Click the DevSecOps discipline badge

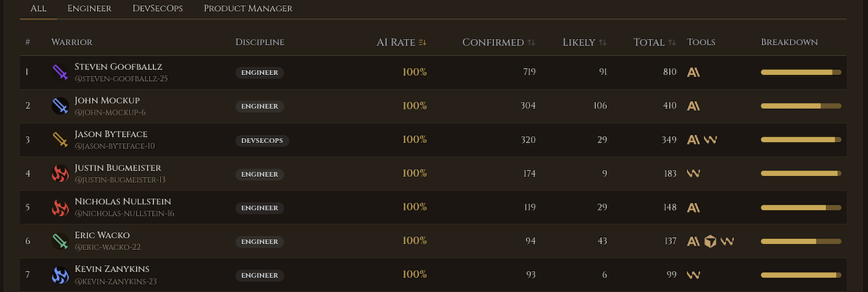point(262,140)
